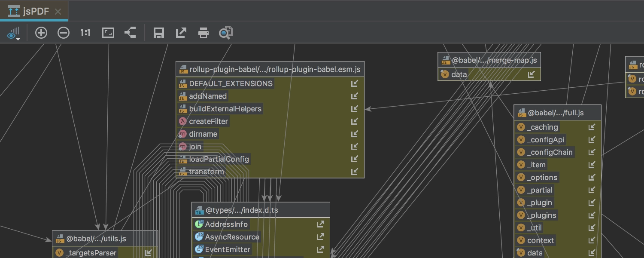Select the @types index.d.ts node header
The height and width of the screenshot is (258, 644).
click(x=261, y=210)
